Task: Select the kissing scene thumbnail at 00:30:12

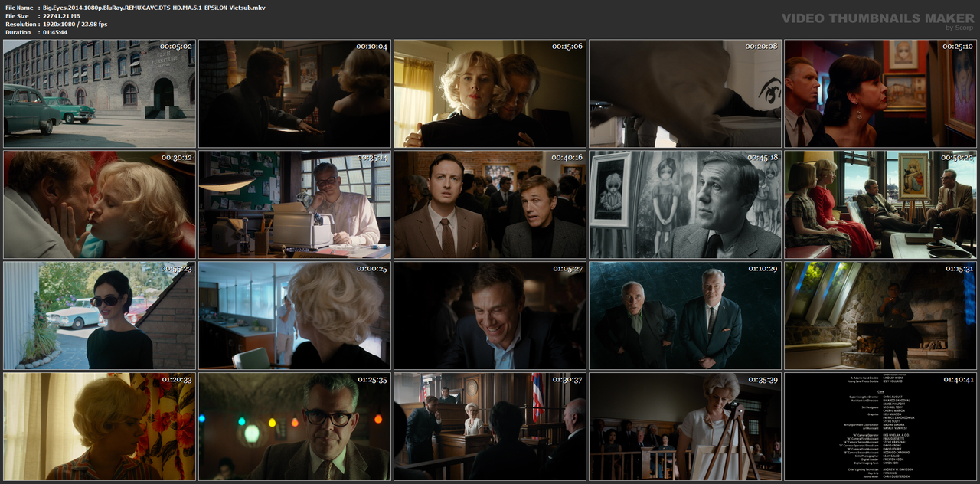Action: (100, 204)
